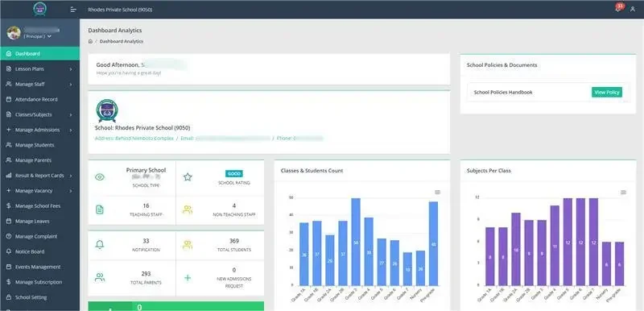Click the plus icon beside New Admissions Request
The height and width of the screenshot is (311, 644).
[x=188, y=278]
